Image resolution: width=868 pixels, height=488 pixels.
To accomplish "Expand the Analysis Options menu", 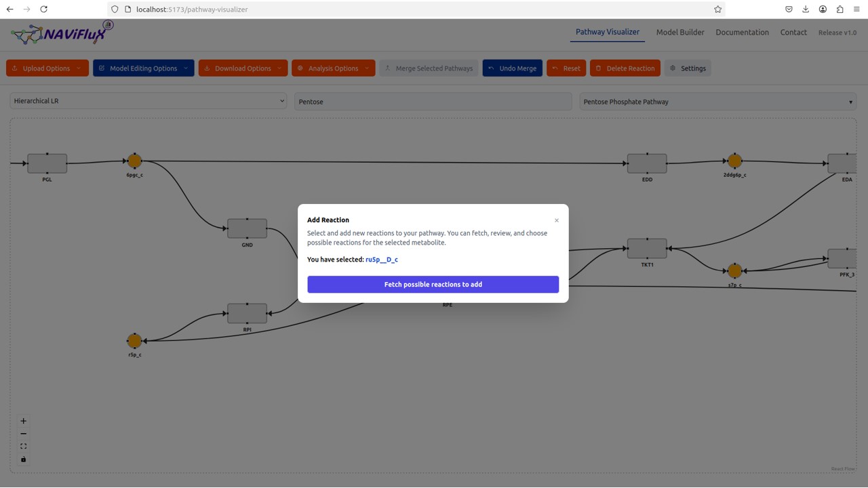I will pyautogui.click(x=333, y=68).
